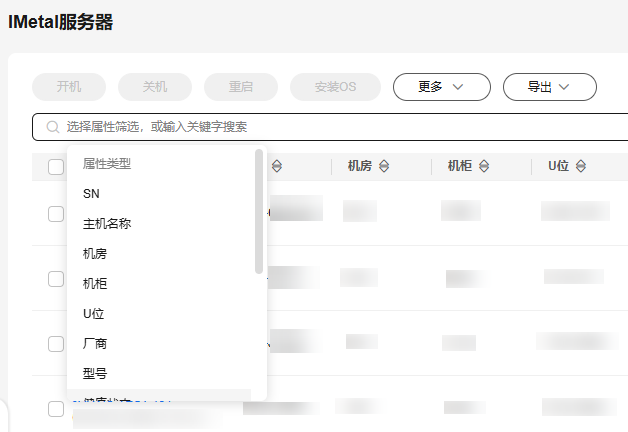628x432 pixels.
Task: Click the 开机 button
Action: [69, 87]
